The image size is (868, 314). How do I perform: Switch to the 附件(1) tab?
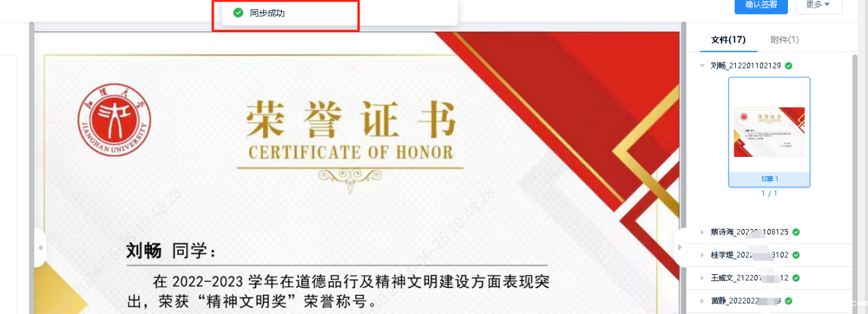(784, 40)
